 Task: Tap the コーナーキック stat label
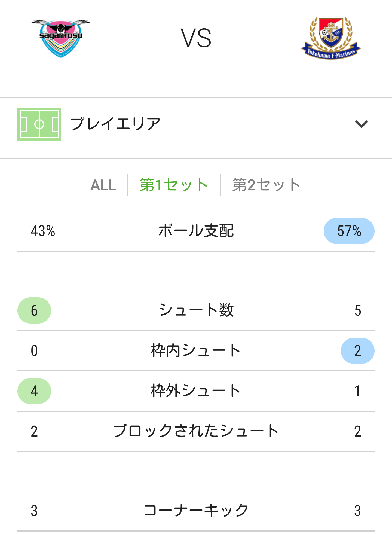tap(196, 511)
